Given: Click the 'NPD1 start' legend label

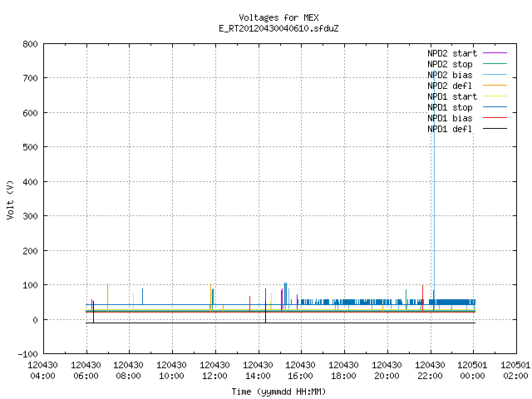Looking at the screenshot, I should [452, 96].
